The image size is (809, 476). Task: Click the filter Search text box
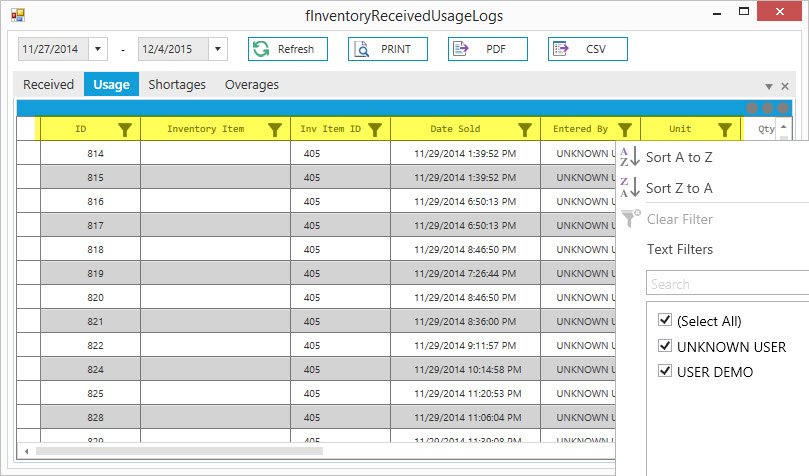coord(726,284)
